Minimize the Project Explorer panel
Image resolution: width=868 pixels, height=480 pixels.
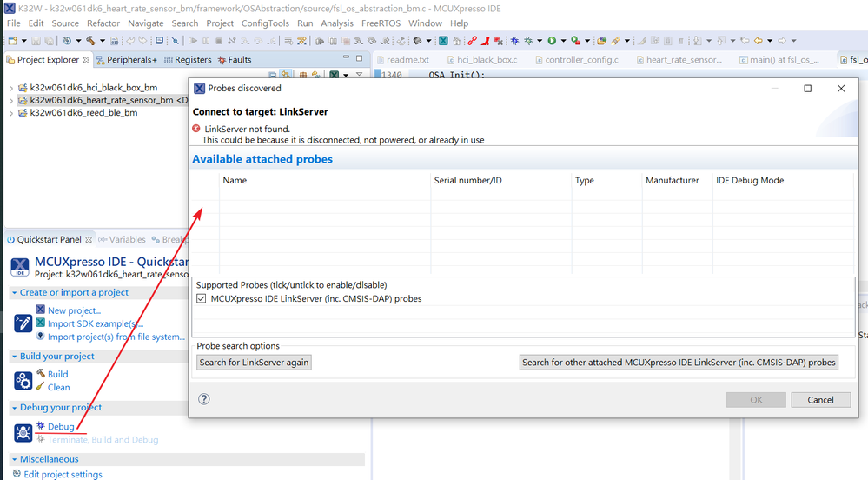point(346,57)
